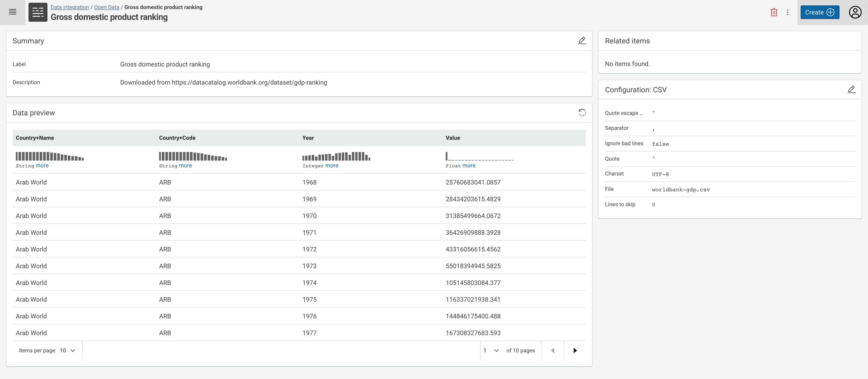Screen dimensions: 868x379
Task: Show more stats for the Value column
Action: tap(469, 166)
